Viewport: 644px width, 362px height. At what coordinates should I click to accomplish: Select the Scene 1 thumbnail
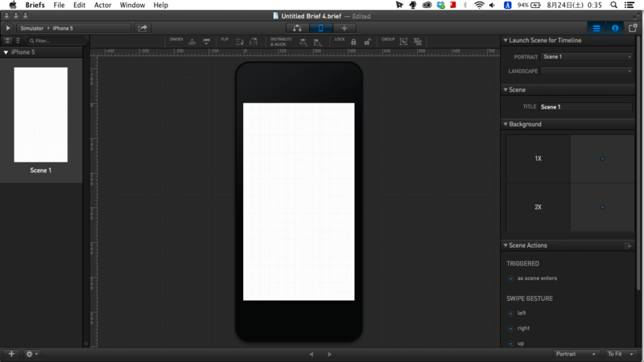click(41, 114)
